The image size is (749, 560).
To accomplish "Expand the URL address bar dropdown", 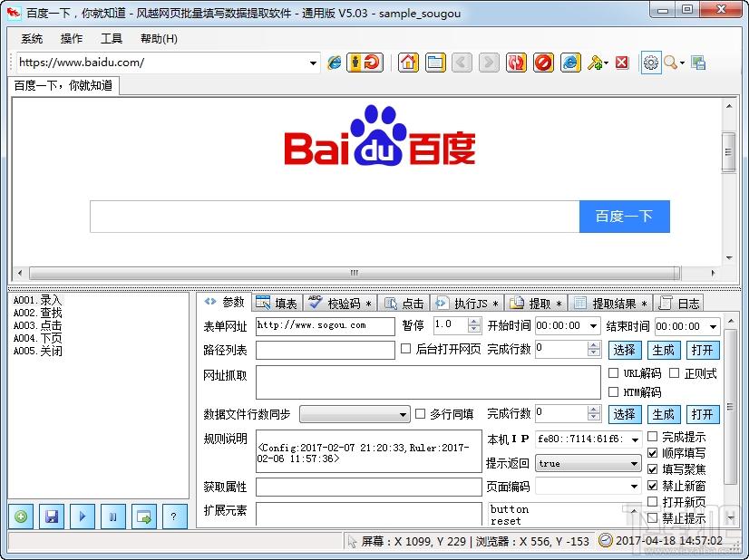I will (x=314, y=63).
